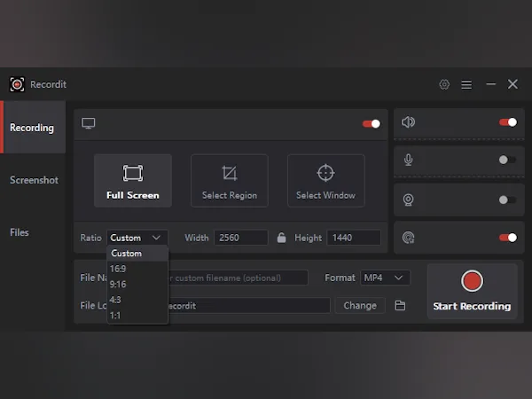Click the Change location button

360,305
